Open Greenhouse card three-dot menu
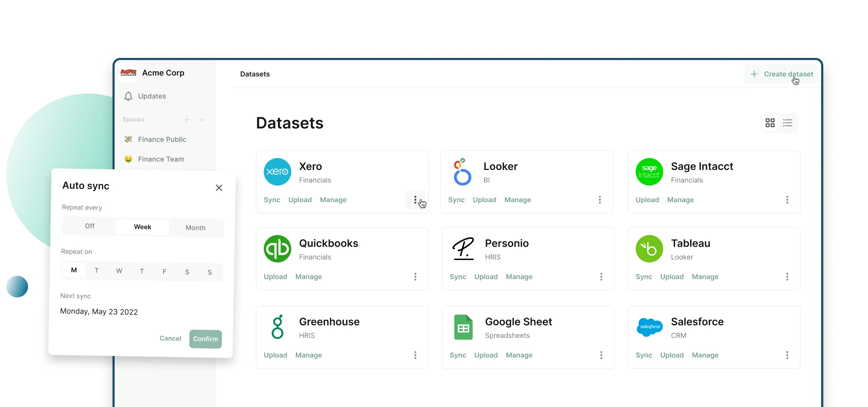Viewport: 868px width, 407px height. (415, 355)
